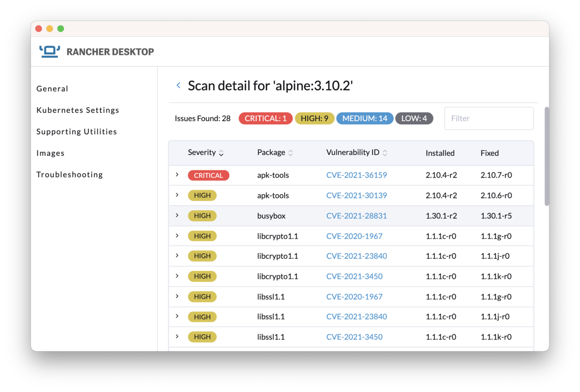This screenshot has width=580, height=392.
Task: Click the gray LOW: 4 summary badge
Action: click(x=414, y=118)
